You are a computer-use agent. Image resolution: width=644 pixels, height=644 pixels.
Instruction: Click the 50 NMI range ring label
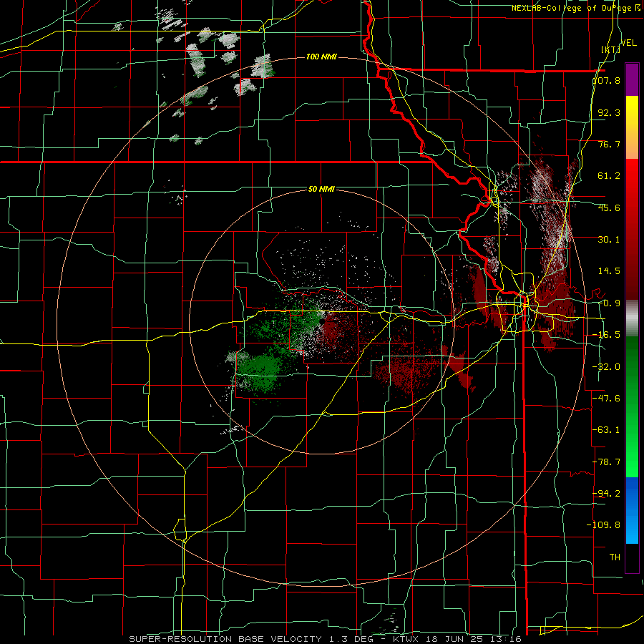coord(321,190)
